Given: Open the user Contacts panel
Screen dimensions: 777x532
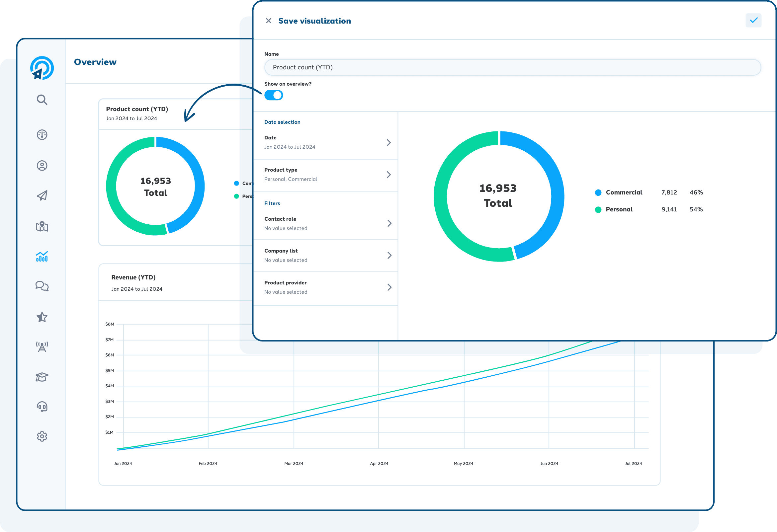Looking at the screenshot, I should (x=42, y=165).
